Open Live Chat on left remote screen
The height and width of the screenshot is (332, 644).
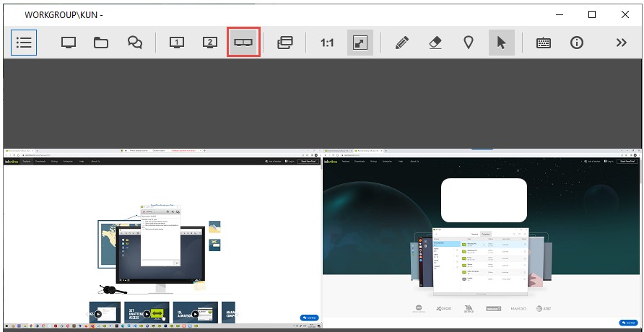[309, 318]
